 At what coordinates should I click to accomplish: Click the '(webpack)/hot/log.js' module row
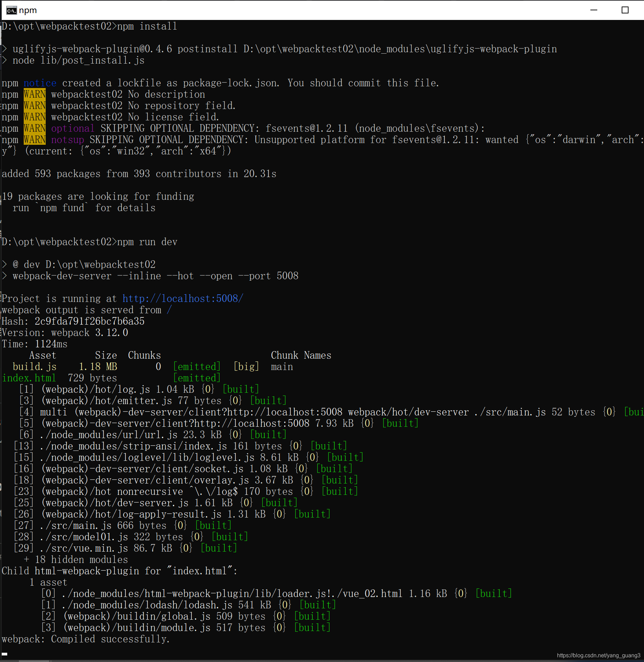click(x=139, y=389)
